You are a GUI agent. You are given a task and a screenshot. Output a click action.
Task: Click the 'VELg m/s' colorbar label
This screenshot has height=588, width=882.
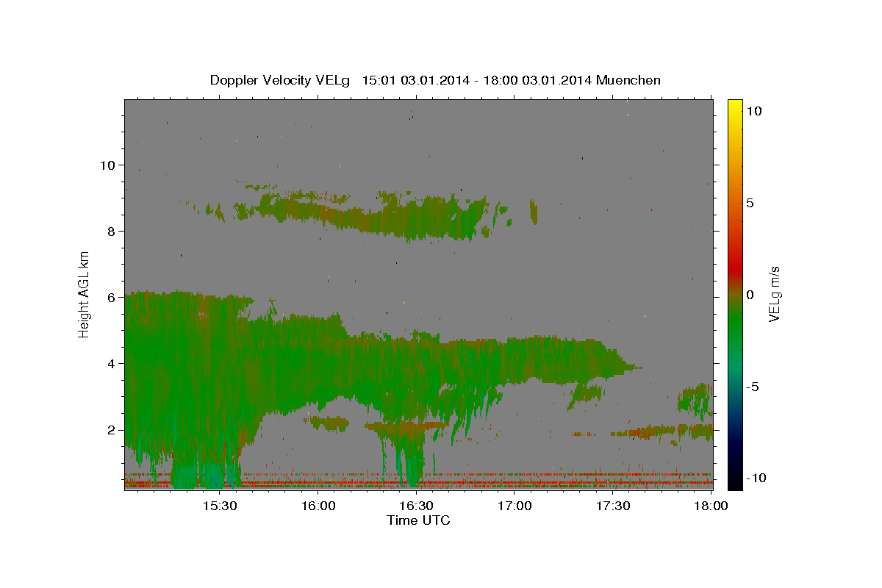pos(774,293)
